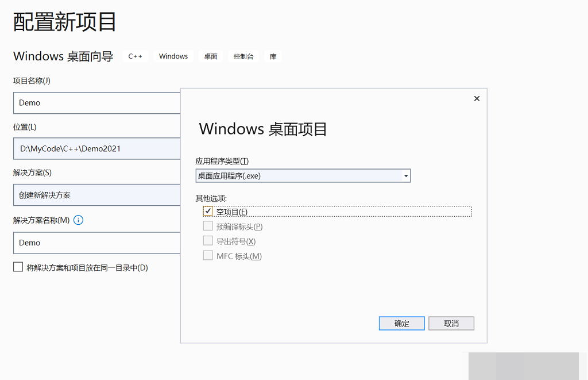Click the 解决方案名称 Demo input field
The height and width of the screenshot is (380, 588).
(x=96, y=243)
